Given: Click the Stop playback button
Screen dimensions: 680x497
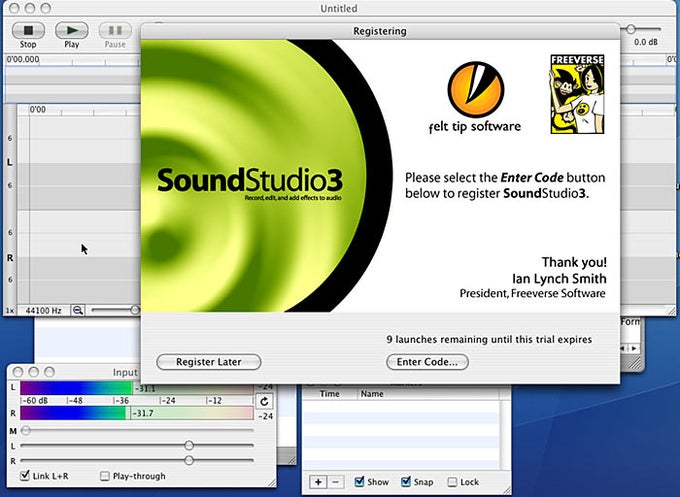Looking at the screenshot, I should pos(28,30).
